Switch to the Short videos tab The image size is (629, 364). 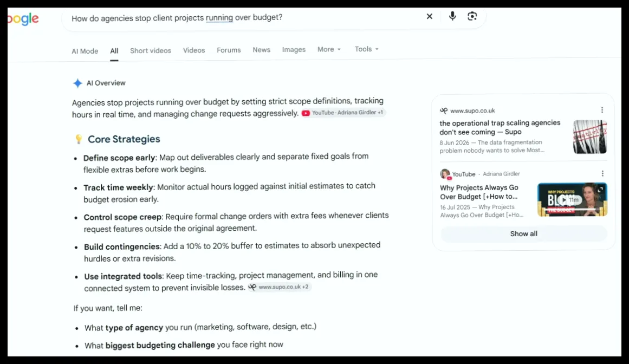click(x=151, y=50)
